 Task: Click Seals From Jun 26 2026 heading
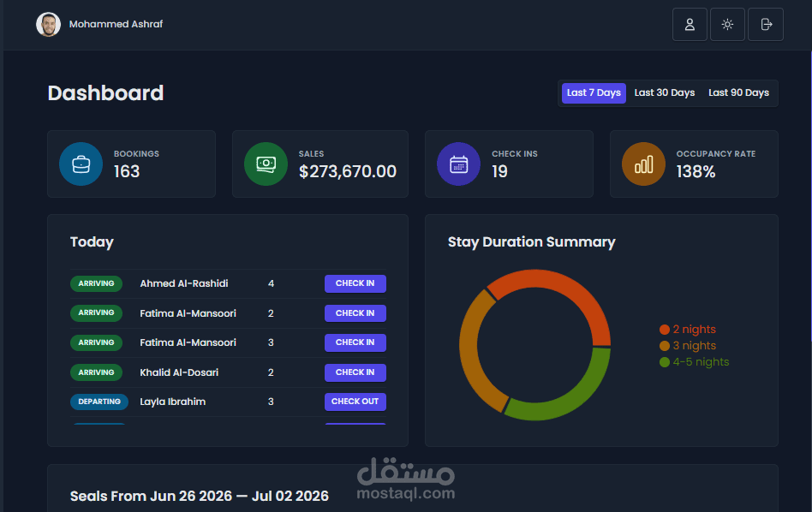click(x=200, y=496)
